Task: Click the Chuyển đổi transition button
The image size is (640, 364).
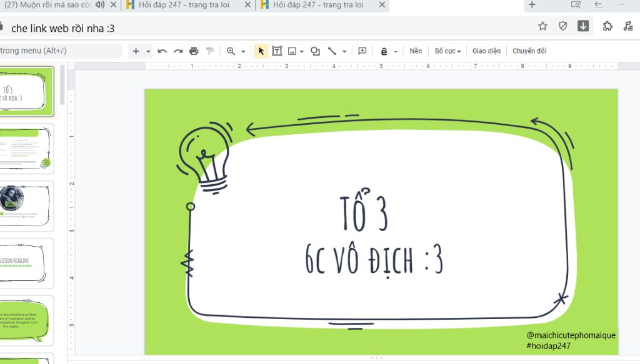Action: point(529,51)
